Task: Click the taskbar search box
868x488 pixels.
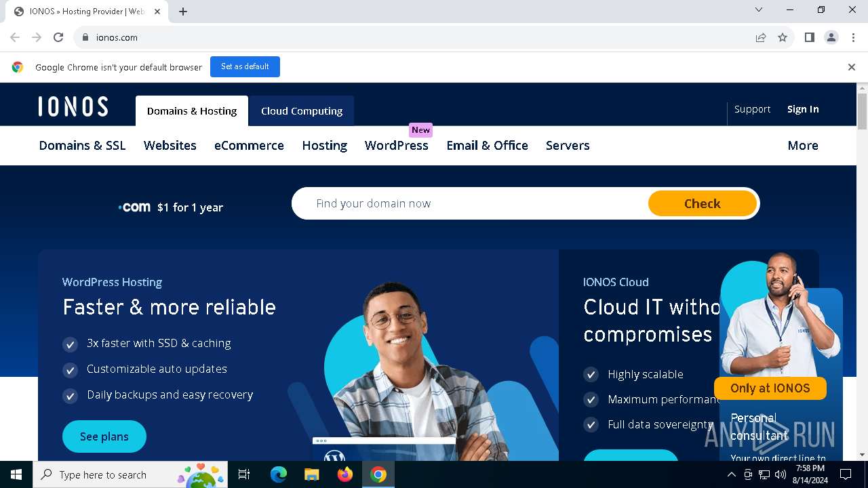Action: [131, 474]
